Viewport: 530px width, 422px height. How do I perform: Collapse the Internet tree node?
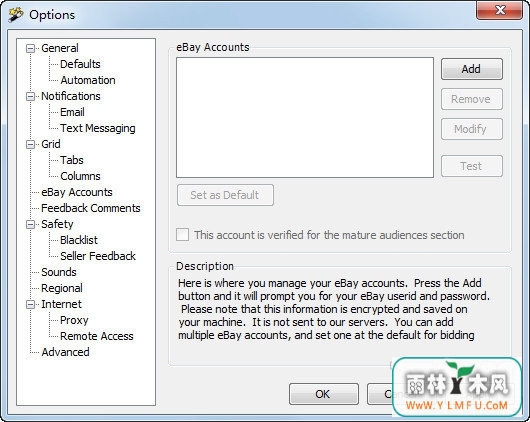(x=30, y=305)
